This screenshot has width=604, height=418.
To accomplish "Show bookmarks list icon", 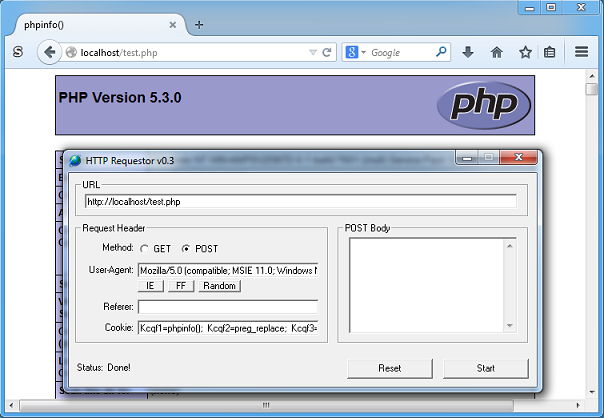I will (x=550, y=52).
